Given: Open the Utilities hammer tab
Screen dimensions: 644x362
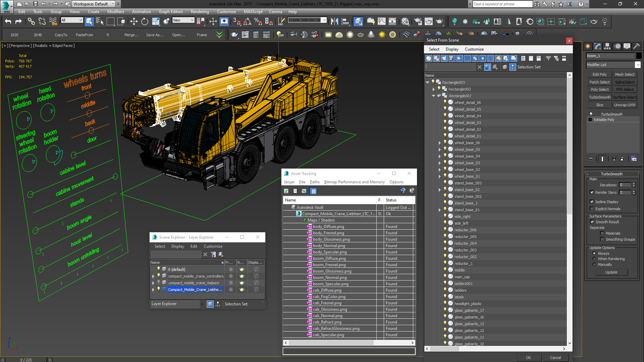Looking at the screenshot, I should (x=637, y=46).
